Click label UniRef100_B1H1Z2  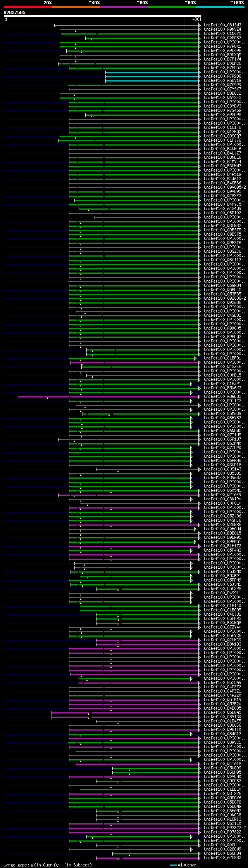click(x=222, y=546)
